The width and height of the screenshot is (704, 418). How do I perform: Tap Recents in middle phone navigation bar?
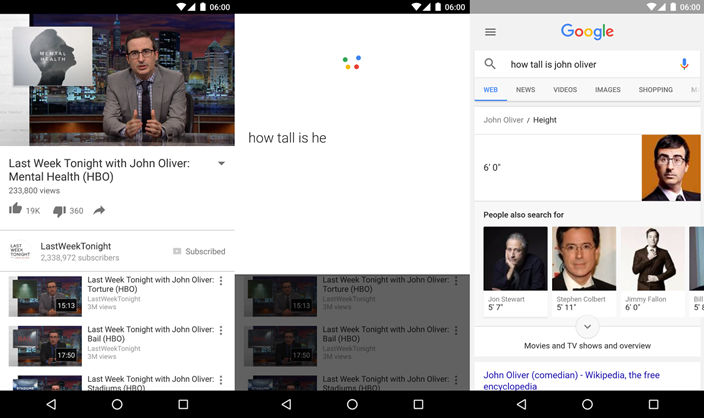(418, 405)
